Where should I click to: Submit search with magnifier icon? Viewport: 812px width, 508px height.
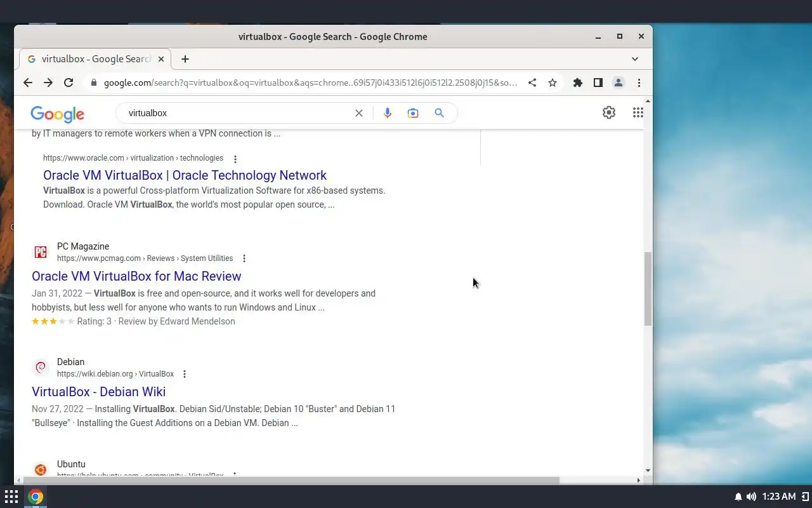point(439,113)
